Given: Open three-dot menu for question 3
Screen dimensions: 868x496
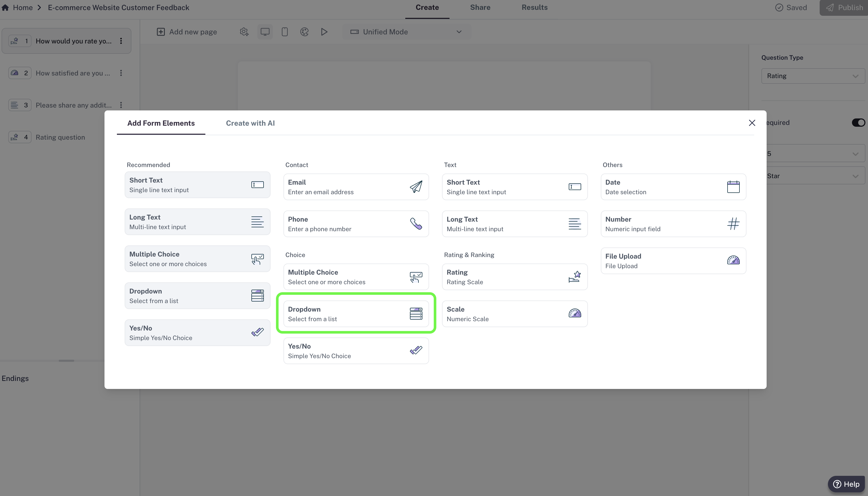Looking at the screenshot, I should coord(121,105).
